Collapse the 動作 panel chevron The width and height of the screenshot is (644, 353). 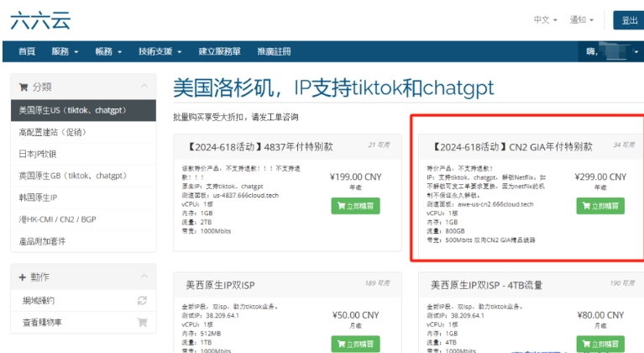click(x=144, y=276)
